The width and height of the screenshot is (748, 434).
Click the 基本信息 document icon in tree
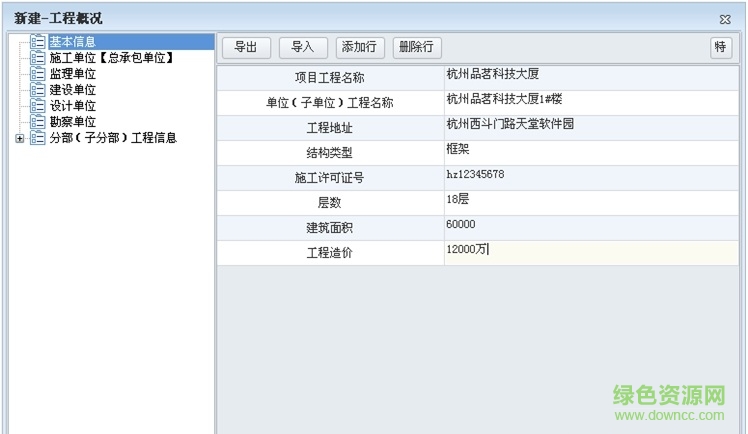tap(39, 42)
